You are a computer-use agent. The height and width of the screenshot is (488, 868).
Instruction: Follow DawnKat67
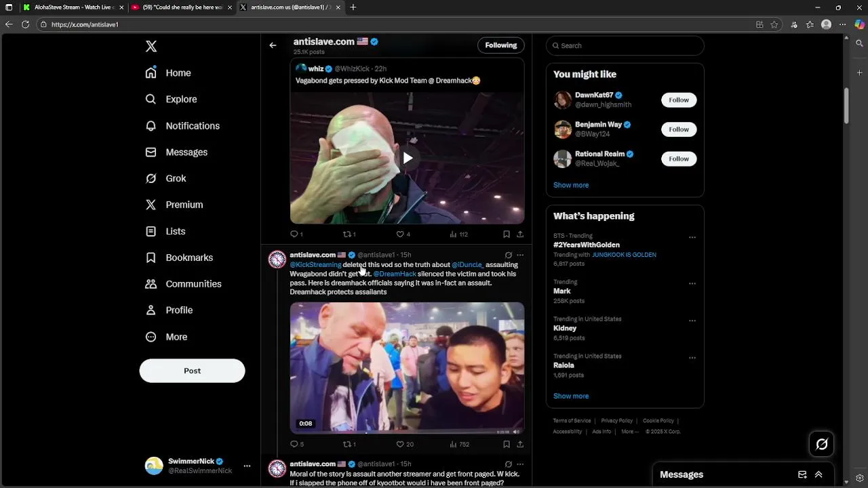tap(679, 100)
